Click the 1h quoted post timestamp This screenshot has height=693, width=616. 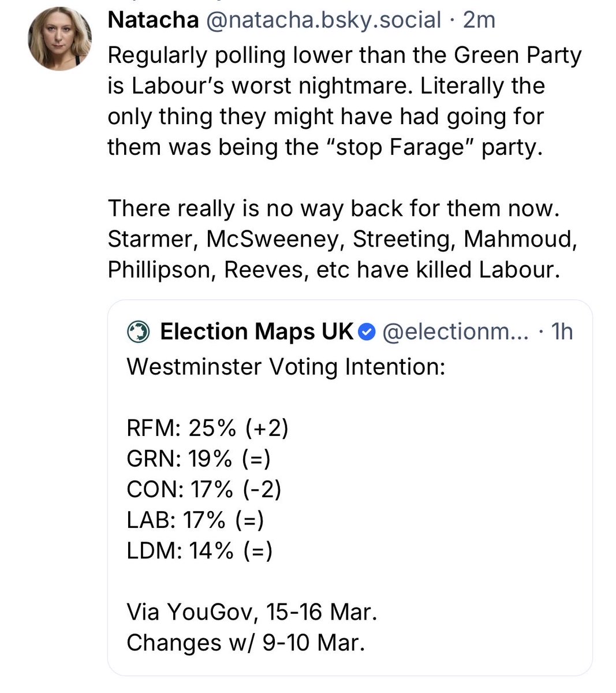562,331
